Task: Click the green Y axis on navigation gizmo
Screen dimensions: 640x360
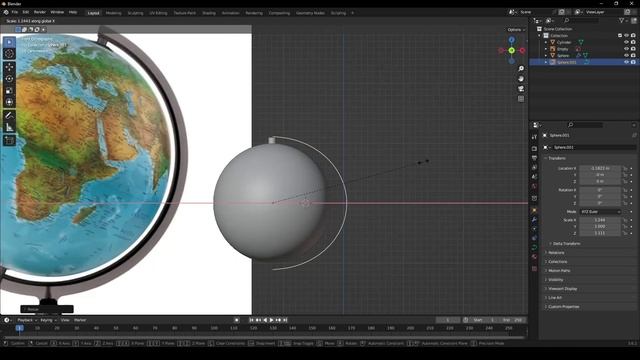Action: pos(511,50)
